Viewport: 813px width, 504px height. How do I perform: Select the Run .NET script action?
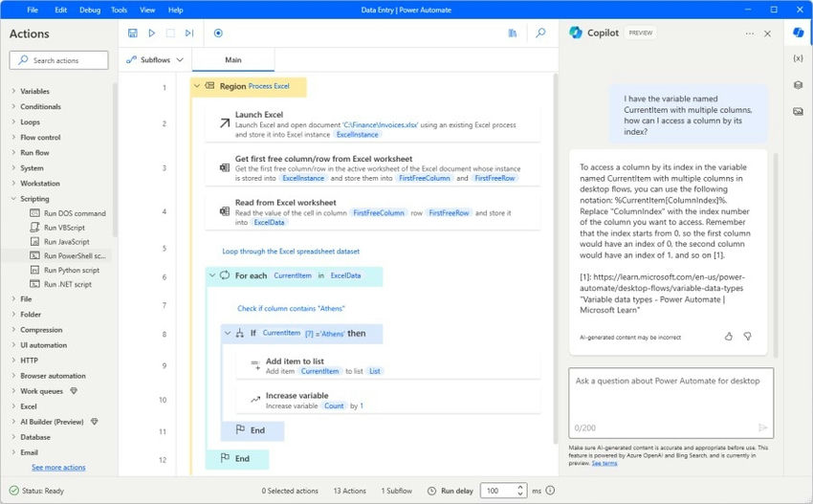tap(60, 284)
